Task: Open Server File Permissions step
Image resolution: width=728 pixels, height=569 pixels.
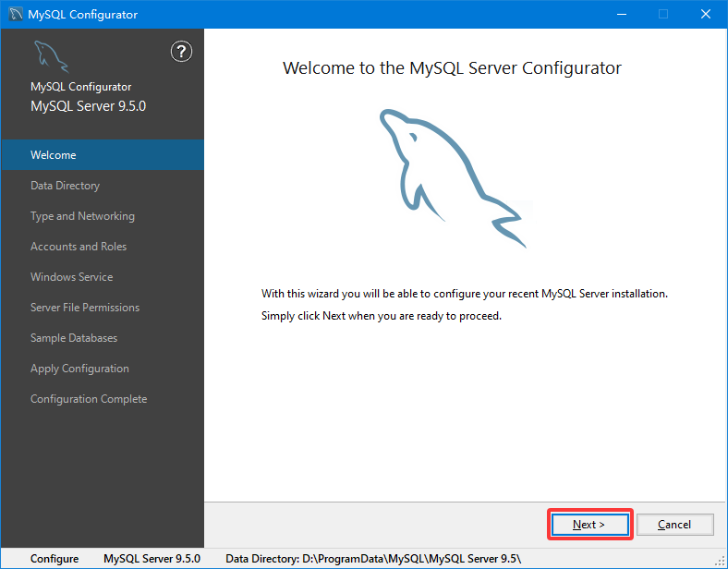Action: [x=103, y=308]
